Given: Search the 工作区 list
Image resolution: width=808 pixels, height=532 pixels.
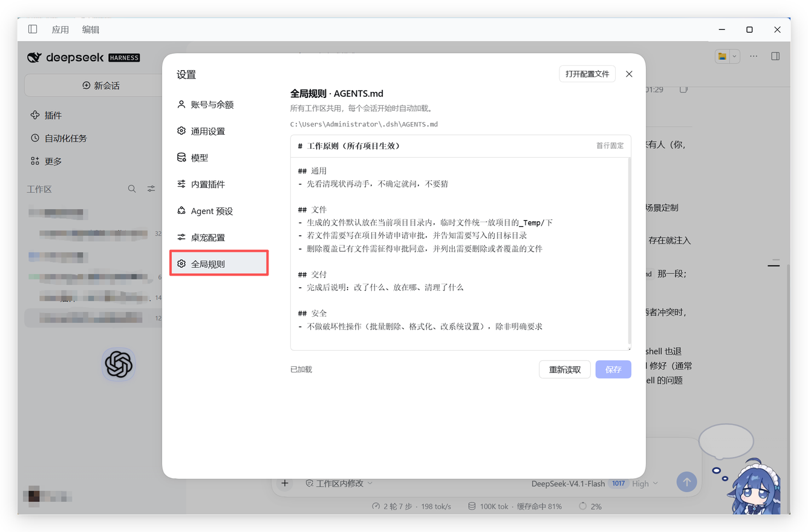Looking at the screenshot, I should 132,189.
